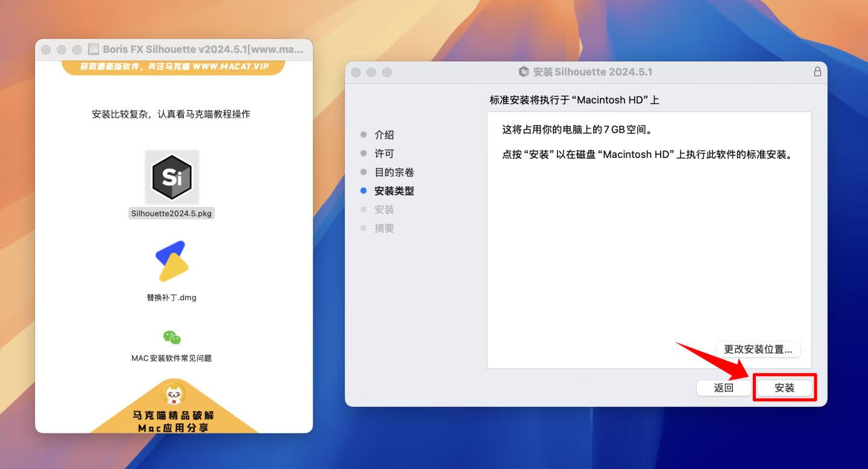Click the Silhouette2024.5.pkg file name label
Viewport: 868px width, 469px height.
pyautogui.click(x=172, y=213)
